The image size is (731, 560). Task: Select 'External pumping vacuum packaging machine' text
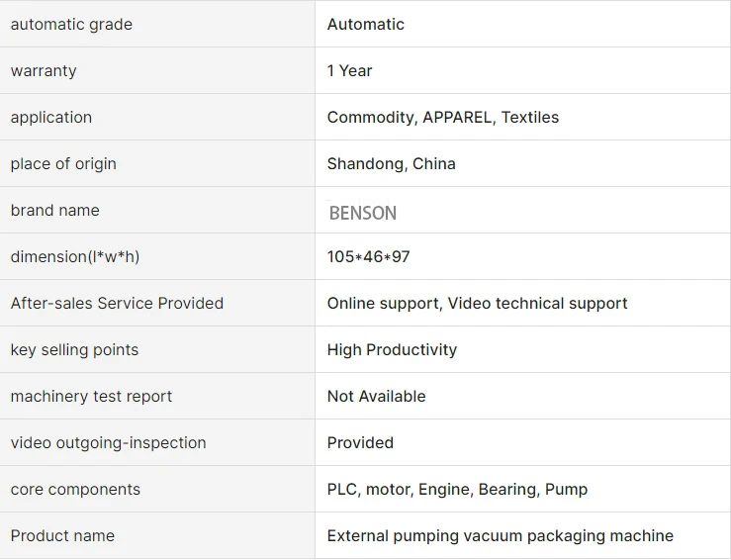tap(501, 536)
